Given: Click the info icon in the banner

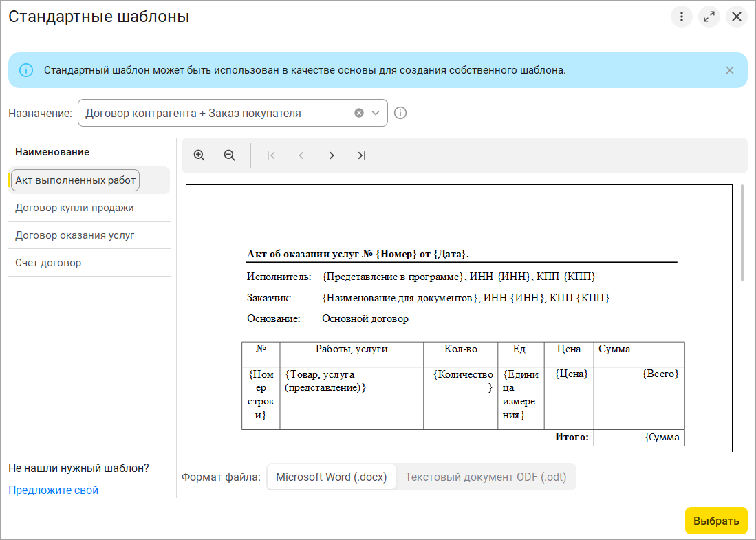Looking at the screenshot, I should pos(26,70).
